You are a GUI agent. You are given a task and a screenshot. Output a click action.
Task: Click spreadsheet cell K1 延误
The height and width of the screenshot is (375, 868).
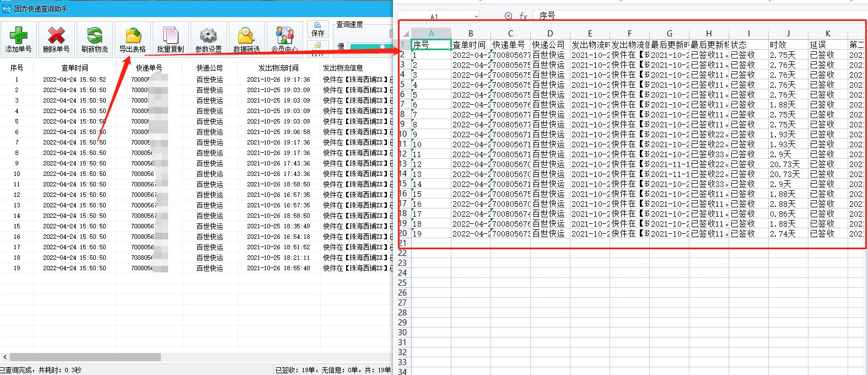(828, 45)
